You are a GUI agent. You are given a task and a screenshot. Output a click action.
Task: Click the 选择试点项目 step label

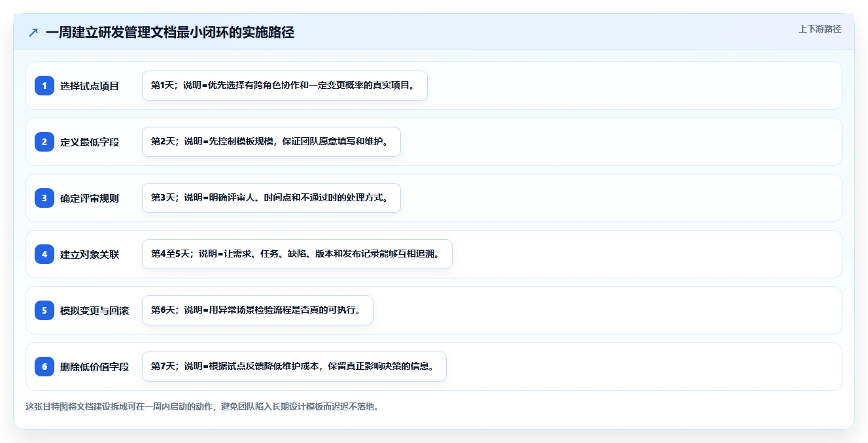pos(90,86)
